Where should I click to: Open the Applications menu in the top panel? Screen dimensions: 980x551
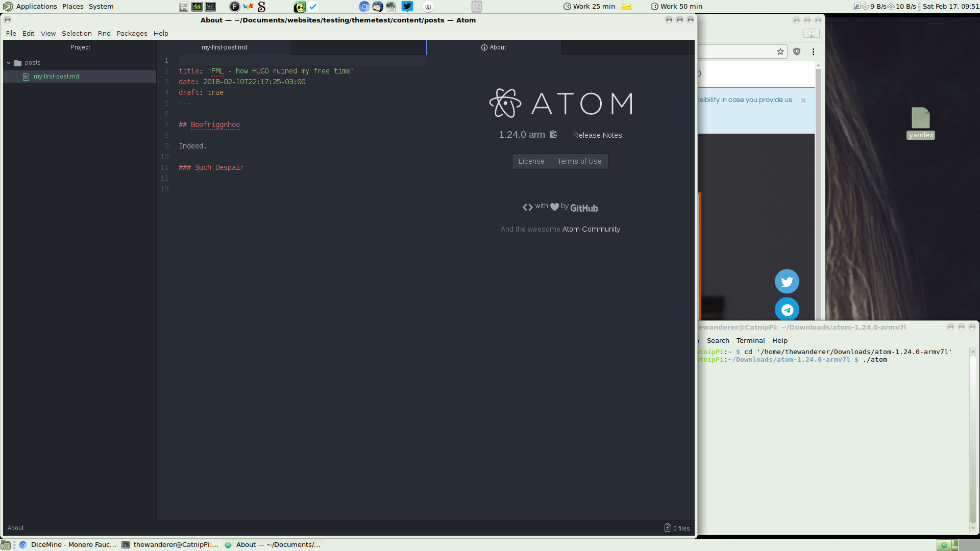(x=31, y=7)
